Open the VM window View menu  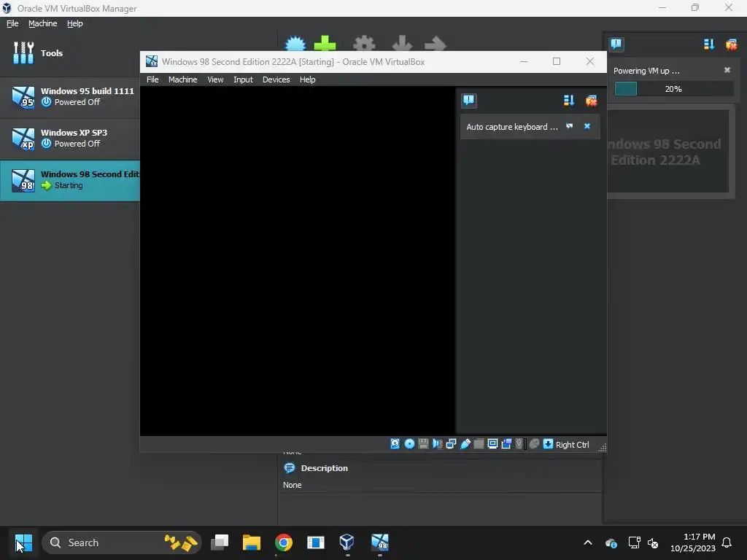215,79
